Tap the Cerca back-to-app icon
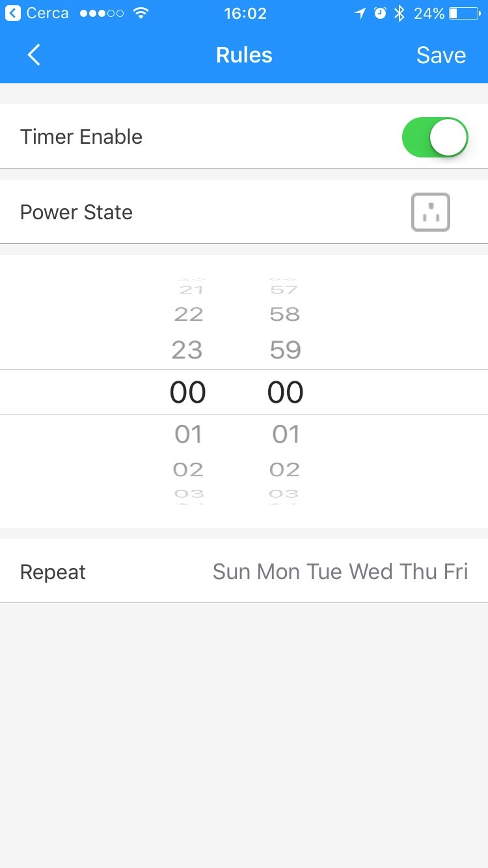The width and height of the screenshot is (488, 868). pyautogui.click(x=13, y=13)
